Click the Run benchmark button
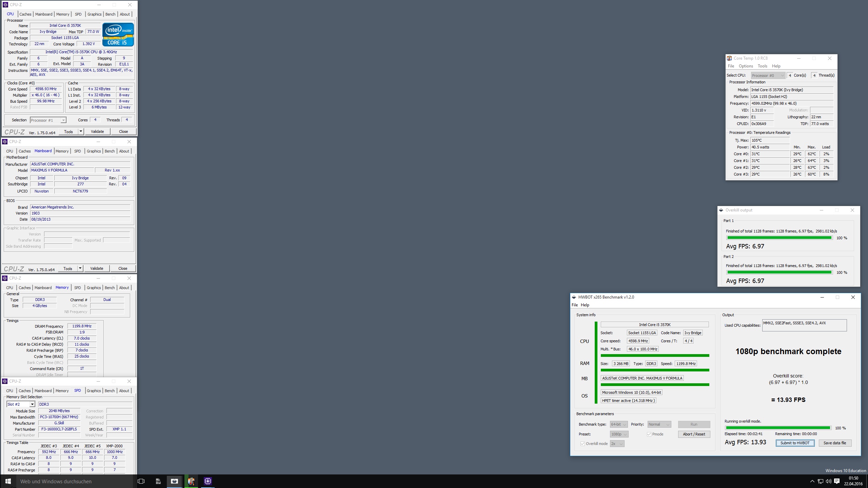The image size is (868, 488). pos(694,424)
